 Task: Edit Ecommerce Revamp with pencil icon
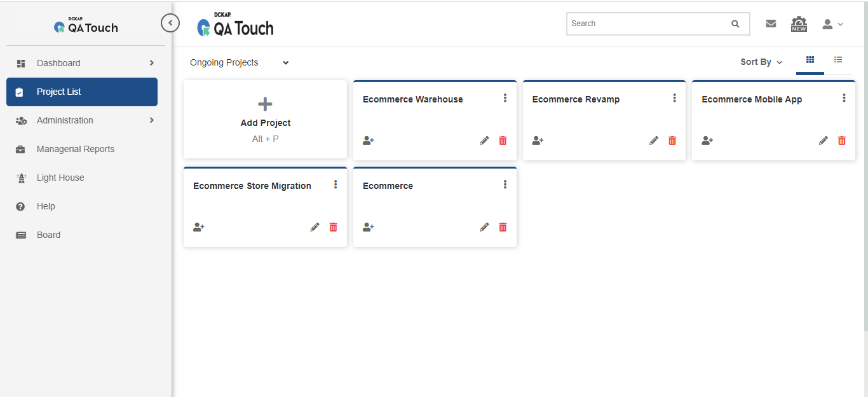(x=654, y=141)
